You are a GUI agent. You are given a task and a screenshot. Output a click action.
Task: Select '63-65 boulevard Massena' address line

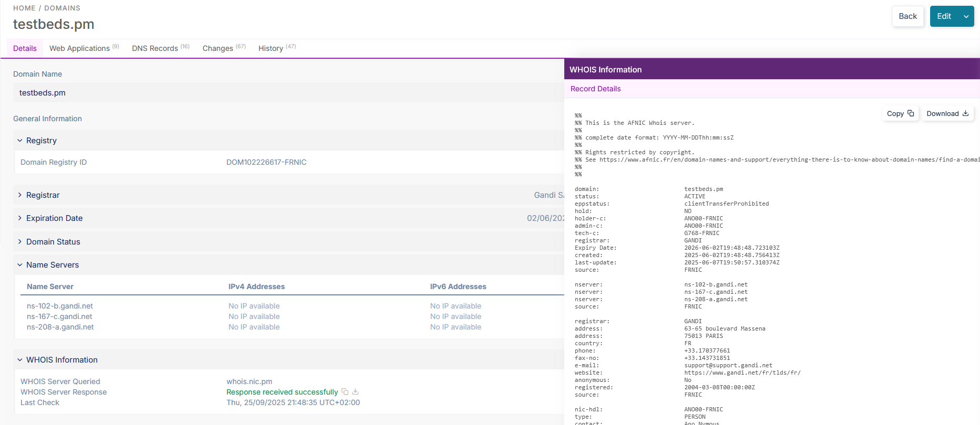(x=724, y=328)
